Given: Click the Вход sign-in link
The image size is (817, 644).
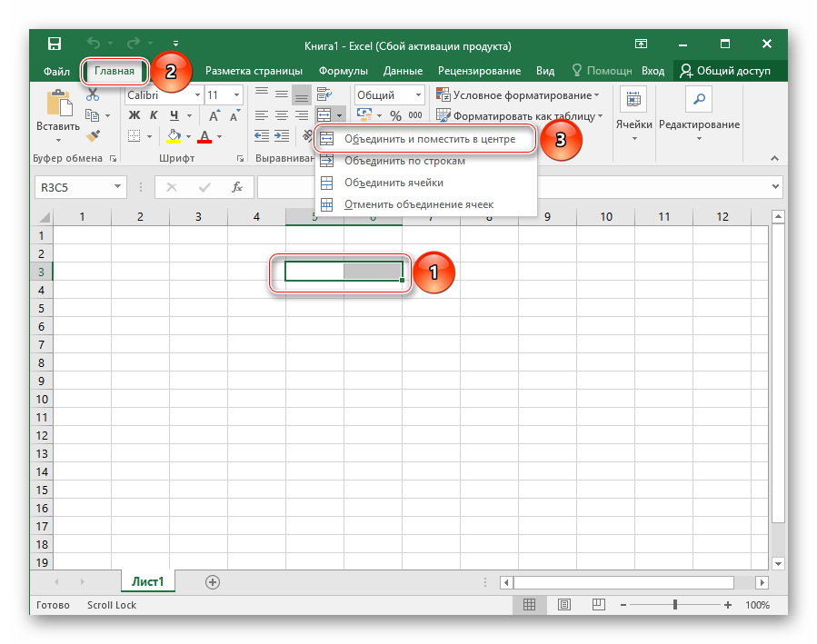Looking at the screenshot, I should coord(653,71).
